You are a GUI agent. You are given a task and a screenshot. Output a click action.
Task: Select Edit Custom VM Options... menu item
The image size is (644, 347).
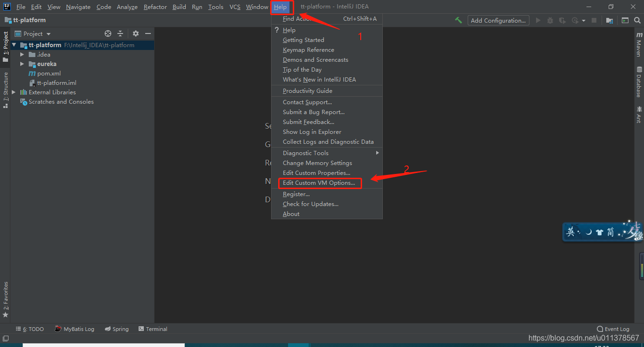(327, 182)
